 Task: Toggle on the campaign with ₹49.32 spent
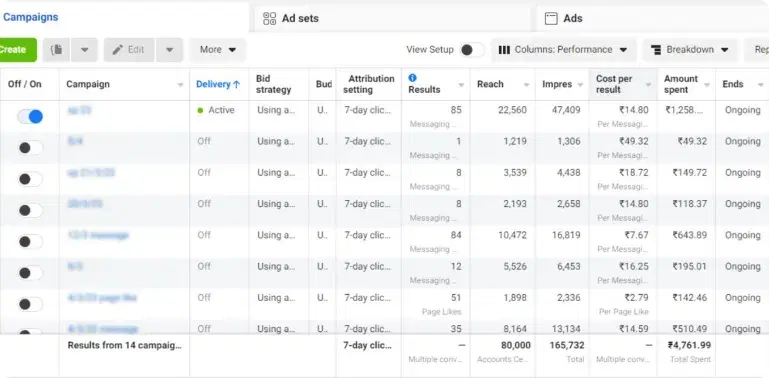30,148
